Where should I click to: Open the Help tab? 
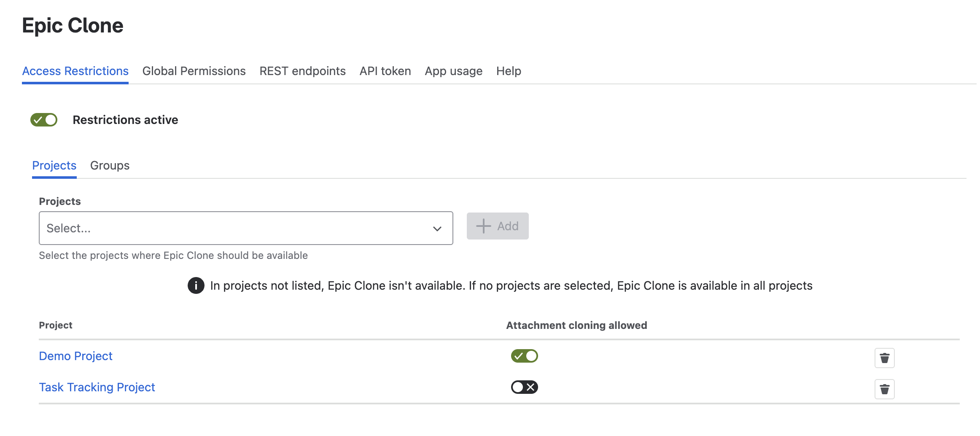tap(509, 71)
